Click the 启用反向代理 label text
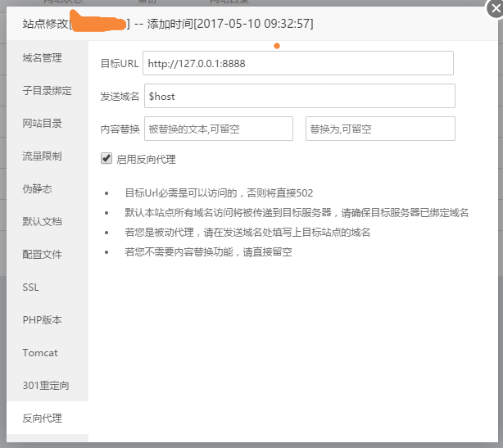 coord(146,160)
